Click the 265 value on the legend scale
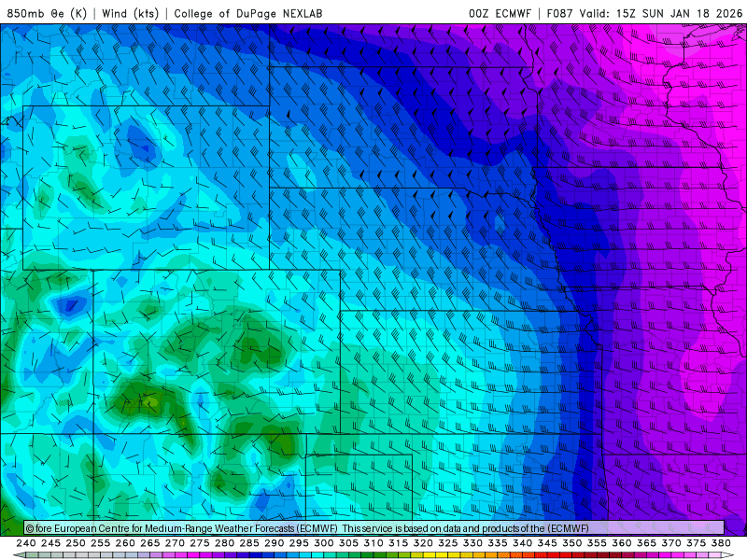The height and width of the screenshot is (560, 747). (149, 543)
